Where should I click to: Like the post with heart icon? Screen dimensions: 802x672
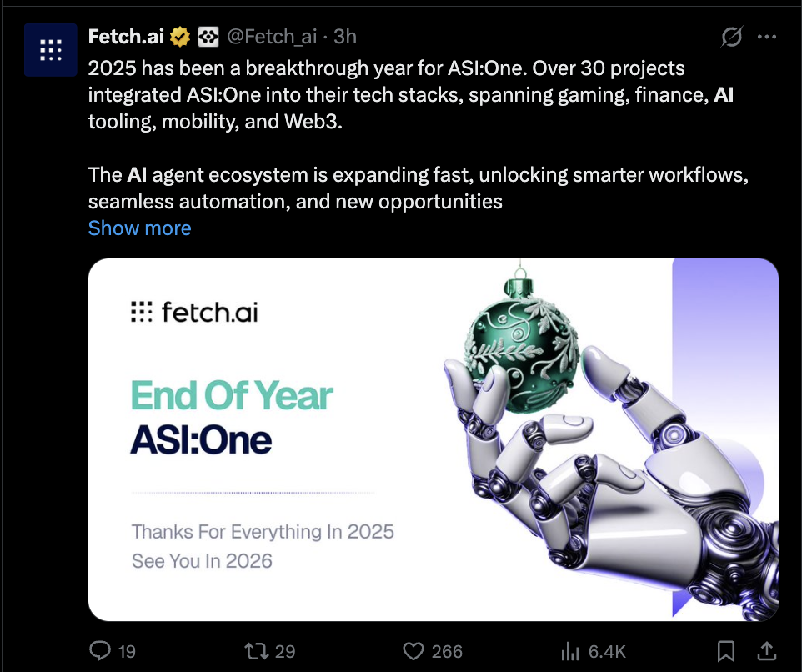coord(414,651)
